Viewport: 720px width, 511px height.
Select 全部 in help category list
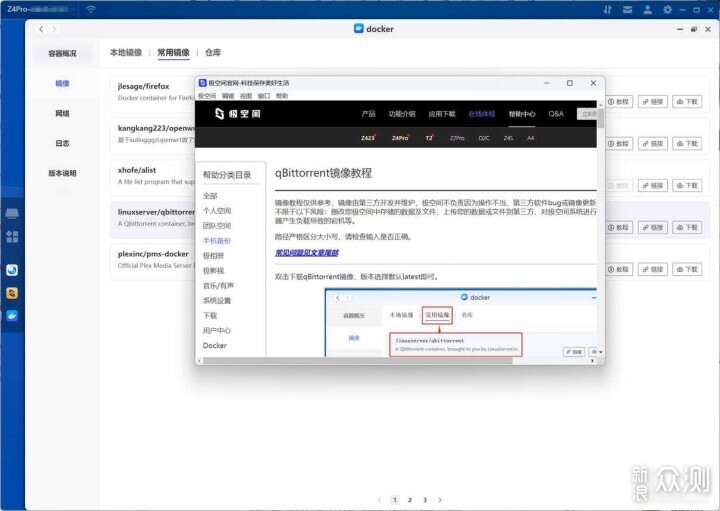tap(210, 196)
